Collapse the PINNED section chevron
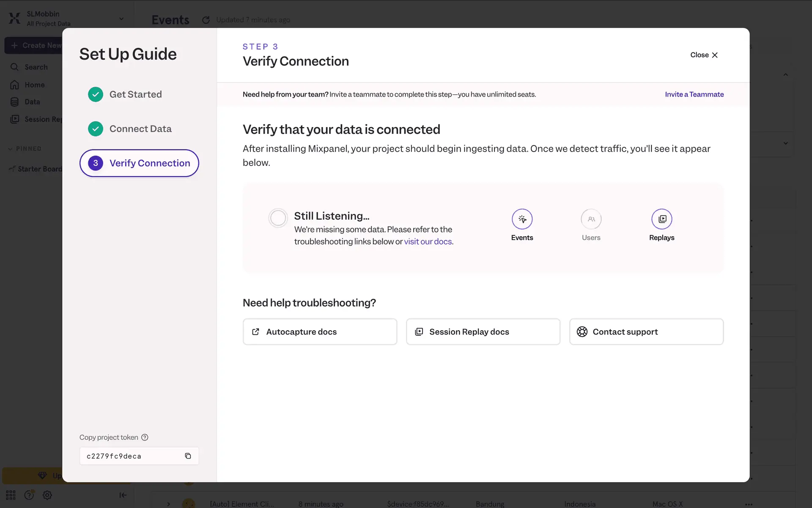This screenshot has height=508, width=812. [x=10, y=149]
